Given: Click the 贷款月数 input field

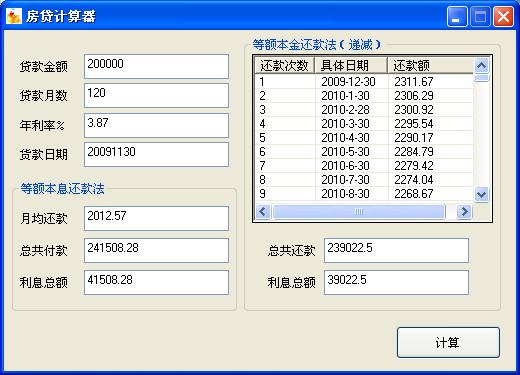Looking at the screenshot, I should 156,96.
